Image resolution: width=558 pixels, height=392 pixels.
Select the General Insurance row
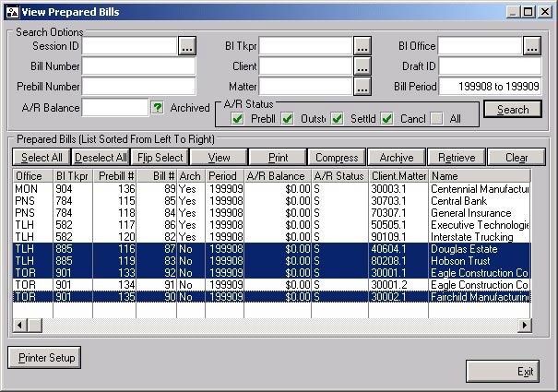click(271, 213)
